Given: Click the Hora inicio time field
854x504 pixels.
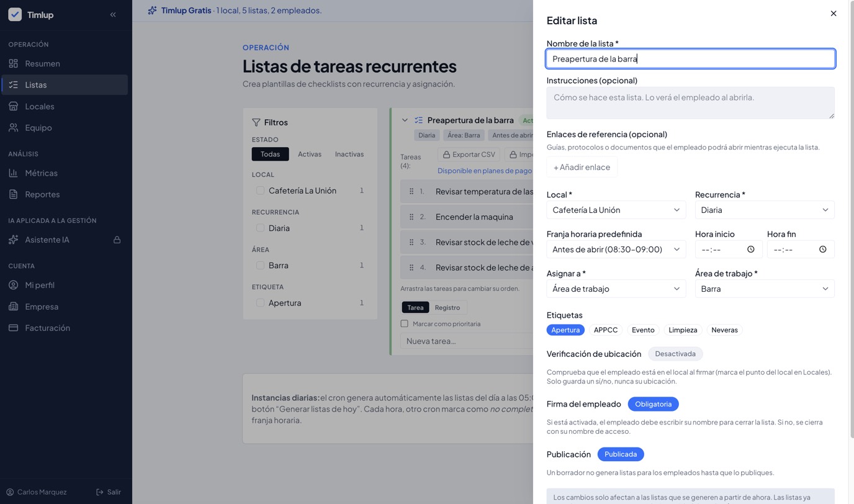Looking at the screenshot, I should click(729, 250).
